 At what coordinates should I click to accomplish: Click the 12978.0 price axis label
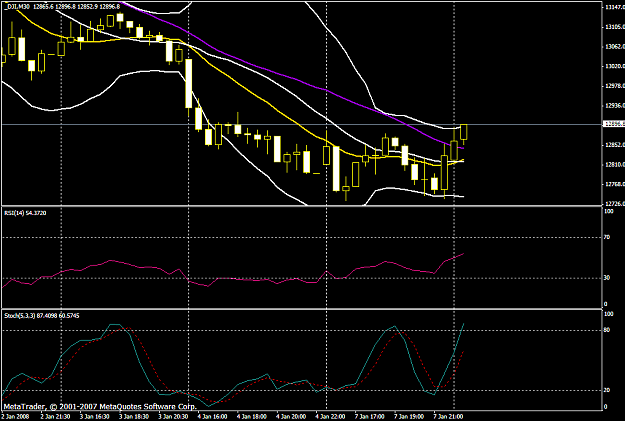pos(615,86)
